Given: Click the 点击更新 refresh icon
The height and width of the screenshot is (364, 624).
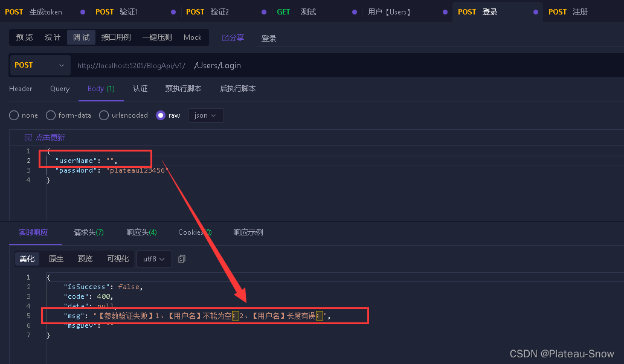Looking at the screenshot, I should coord(30,137).
